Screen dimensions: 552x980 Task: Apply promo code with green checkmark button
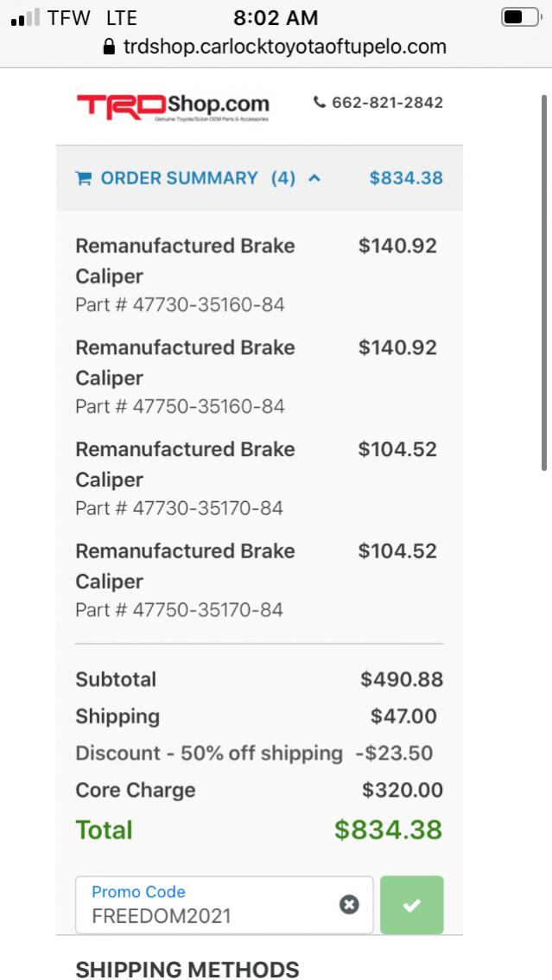pyautogui.click(x=411, y=904)
